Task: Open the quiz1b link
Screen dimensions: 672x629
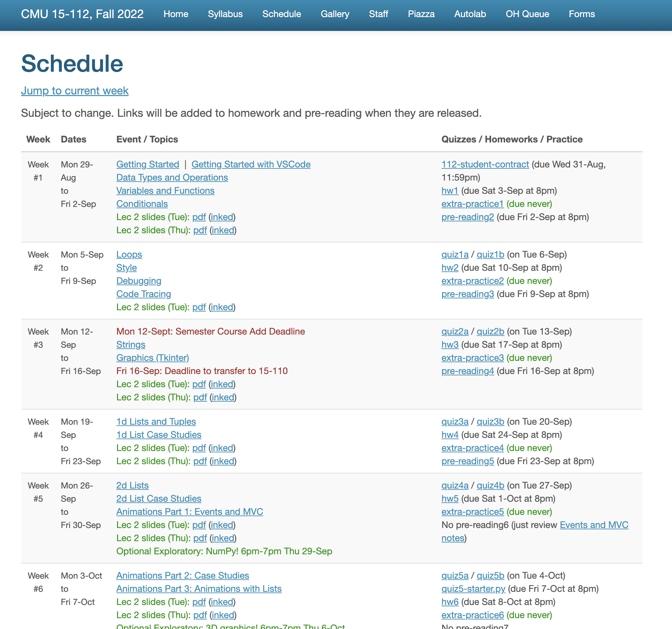Action: click(x=490, y=255)
